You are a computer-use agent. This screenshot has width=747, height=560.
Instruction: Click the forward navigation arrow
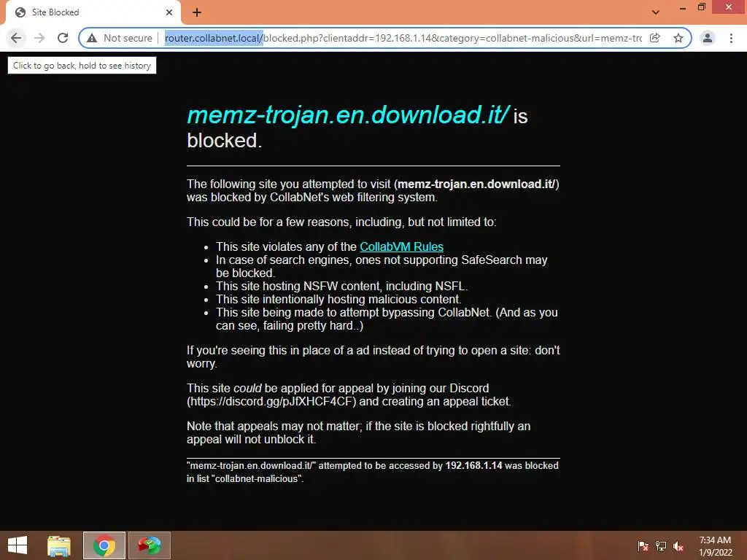pyautogui.click(x=39, y=38)
